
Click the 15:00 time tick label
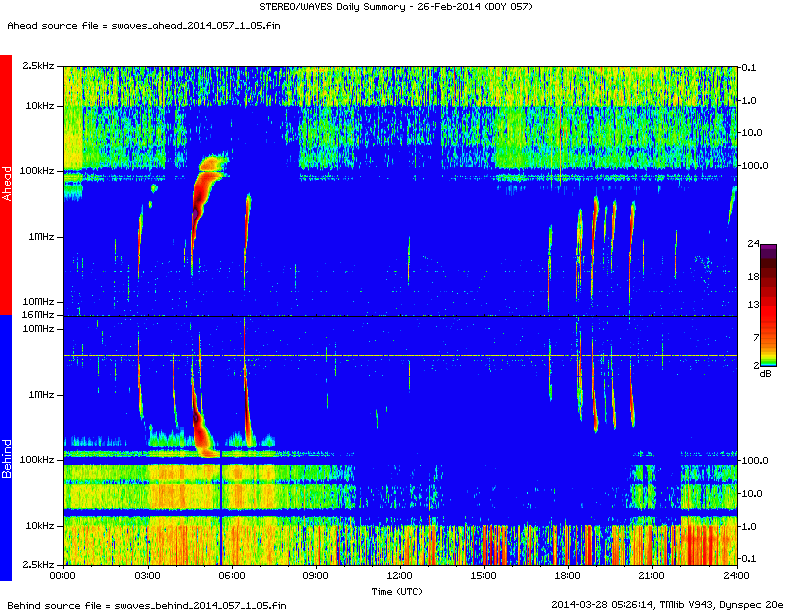484,576
